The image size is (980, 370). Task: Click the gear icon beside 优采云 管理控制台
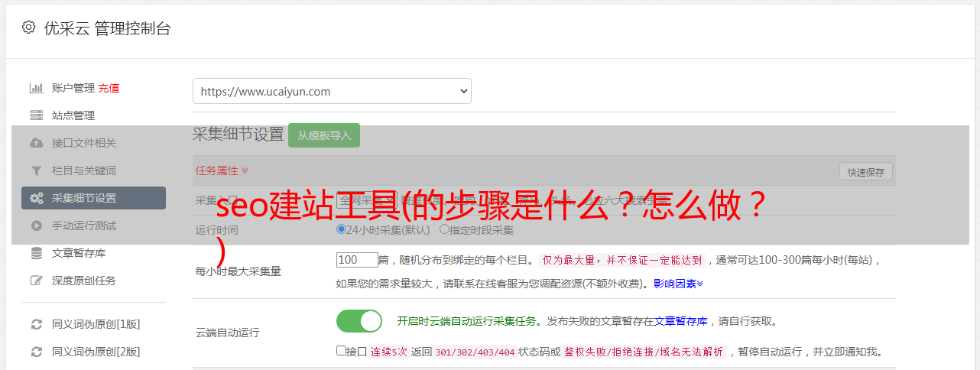[28, 28]
